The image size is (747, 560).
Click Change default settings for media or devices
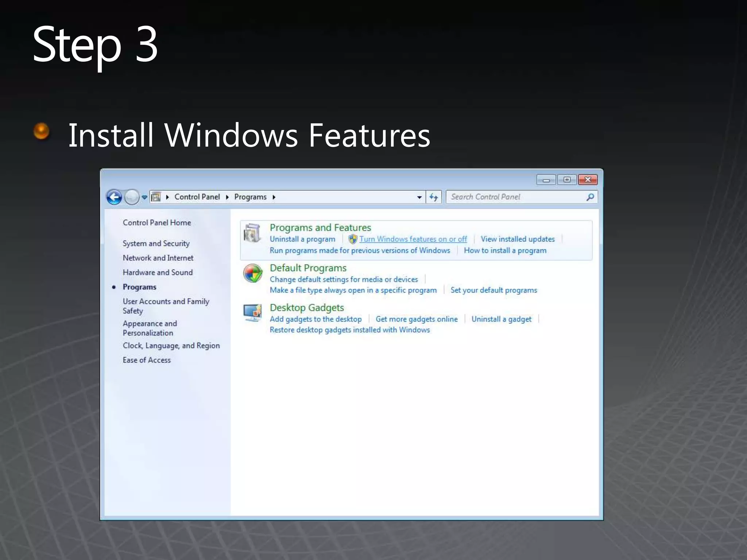point(344,279)
